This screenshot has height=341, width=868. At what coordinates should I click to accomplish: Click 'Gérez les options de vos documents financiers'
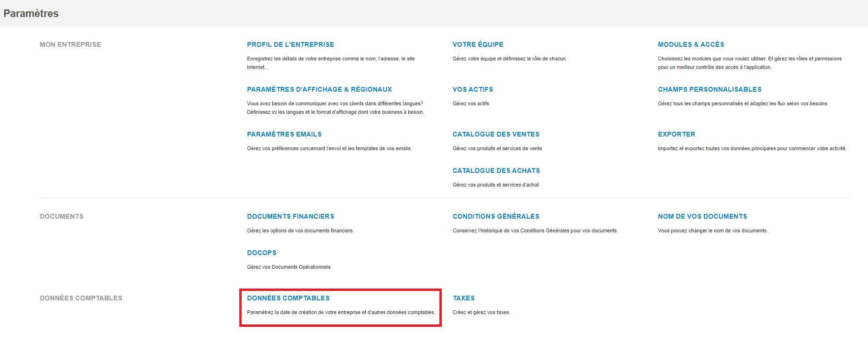pyautogui.click(x=300, y=230)
